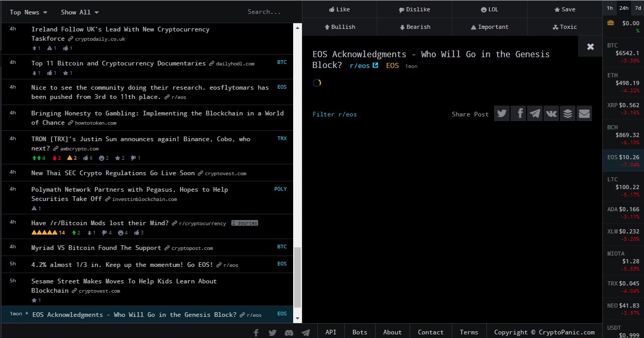Open 4.2% almost 1/3 in EOS story
Screen dimensions: 644x338
click(x=122, y=265)
